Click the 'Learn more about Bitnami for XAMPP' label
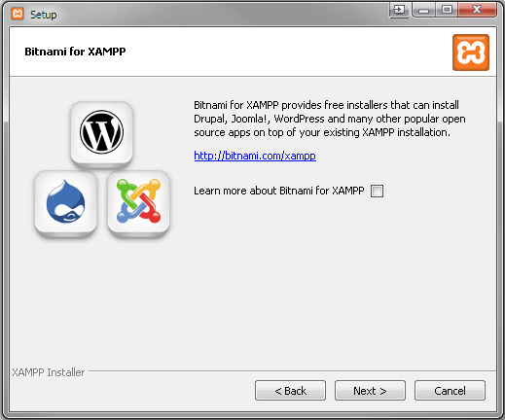This screenshot has width=505, height=420. (x=279, y=191)
